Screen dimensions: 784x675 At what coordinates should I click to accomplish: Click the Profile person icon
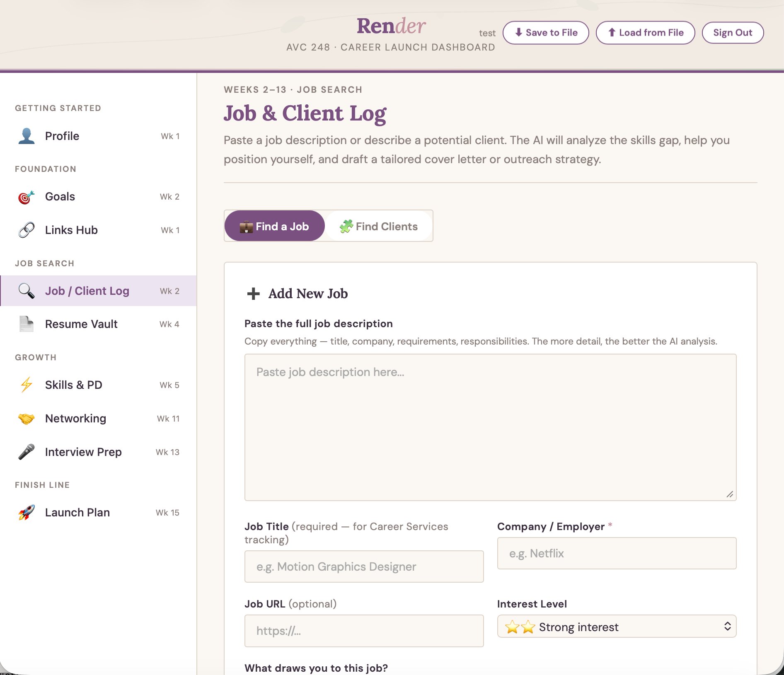[27, 136]
